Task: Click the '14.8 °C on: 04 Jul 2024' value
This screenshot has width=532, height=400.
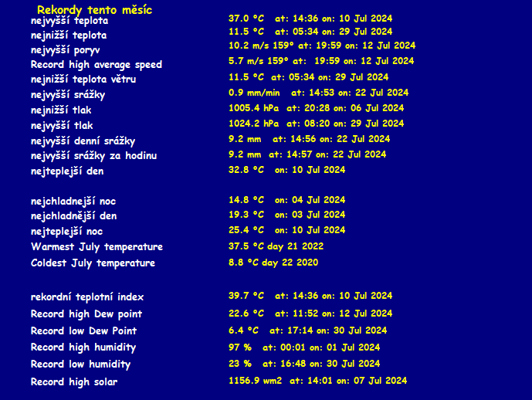Action: (x=286, y=200)
